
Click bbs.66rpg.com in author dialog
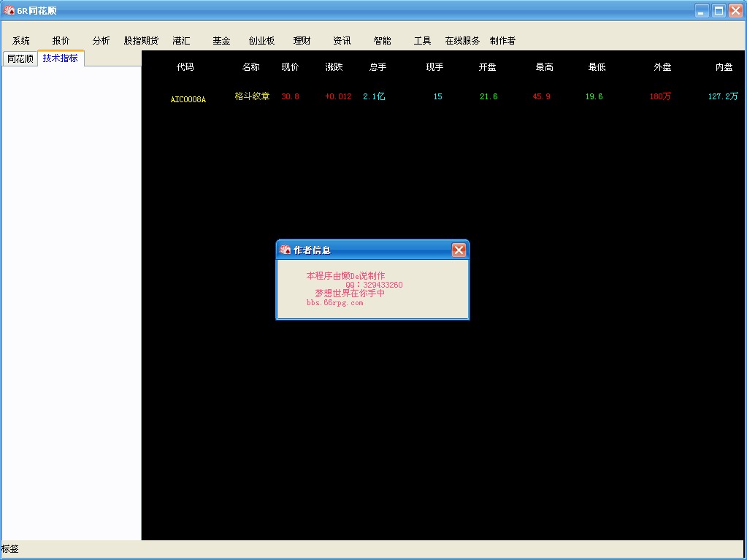point(335,303)
